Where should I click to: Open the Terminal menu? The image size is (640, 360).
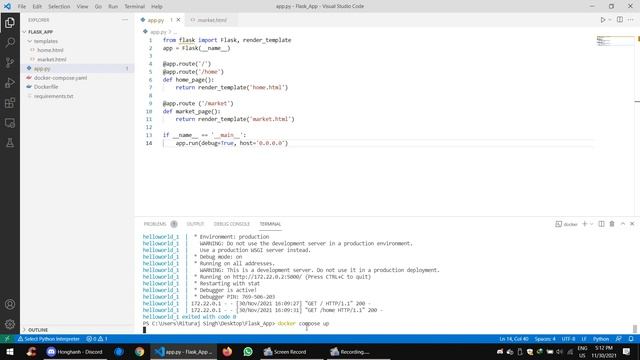(x=134, y=6)
